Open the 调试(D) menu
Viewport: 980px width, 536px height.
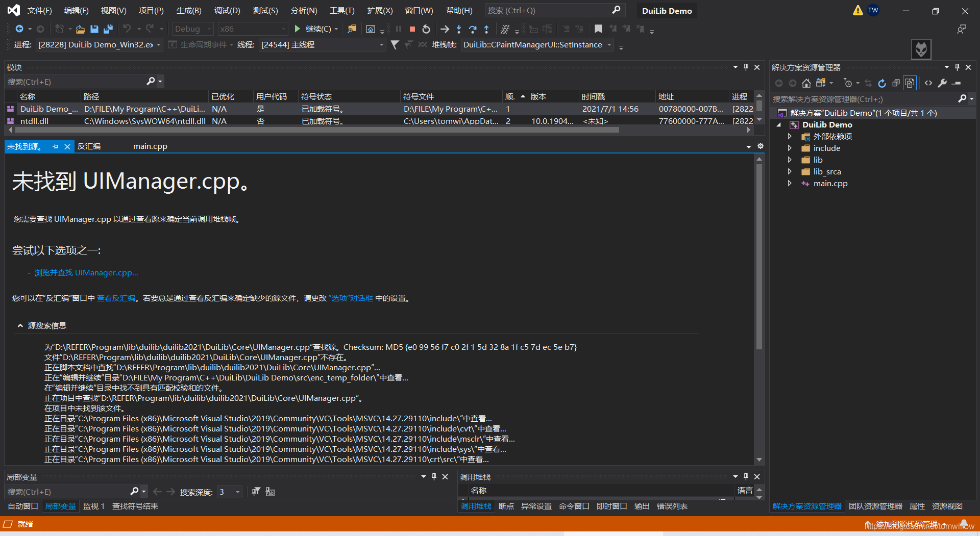point(227,10)
